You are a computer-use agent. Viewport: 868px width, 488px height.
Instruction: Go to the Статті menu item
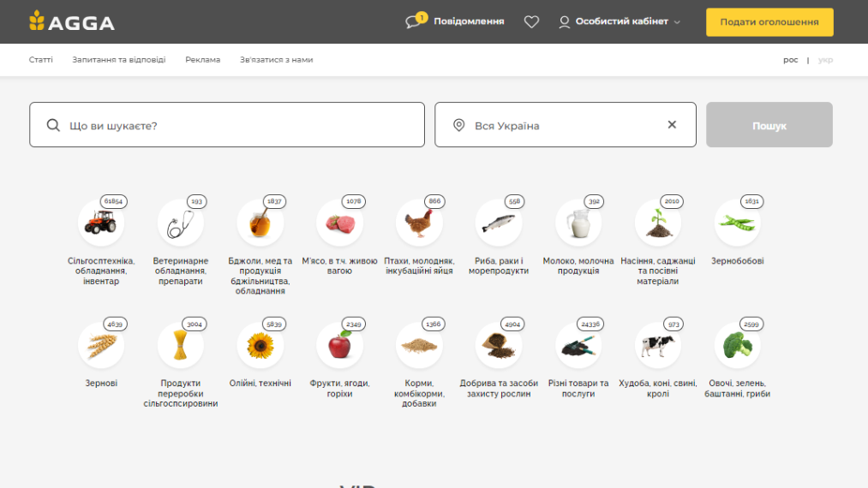[41, 60]
